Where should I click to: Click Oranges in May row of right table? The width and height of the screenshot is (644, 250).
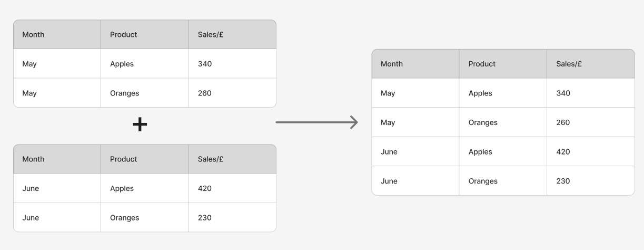pos(483,122)
